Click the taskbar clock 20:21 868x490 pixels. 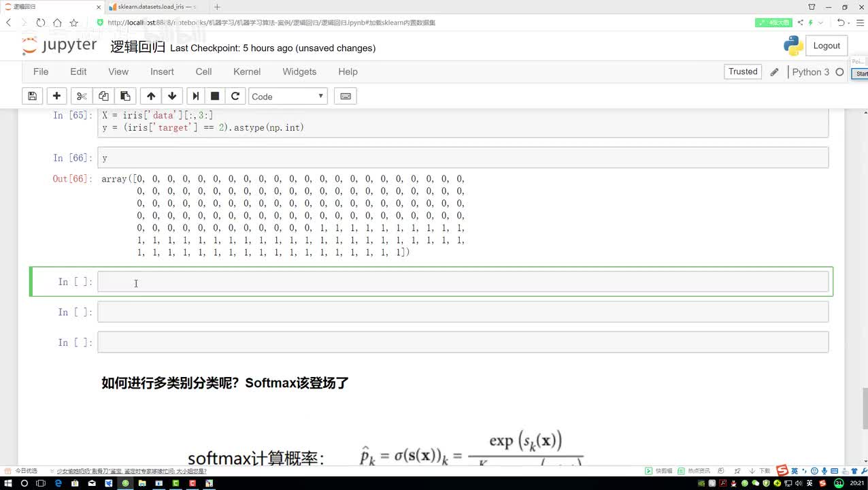click(857, 483)
